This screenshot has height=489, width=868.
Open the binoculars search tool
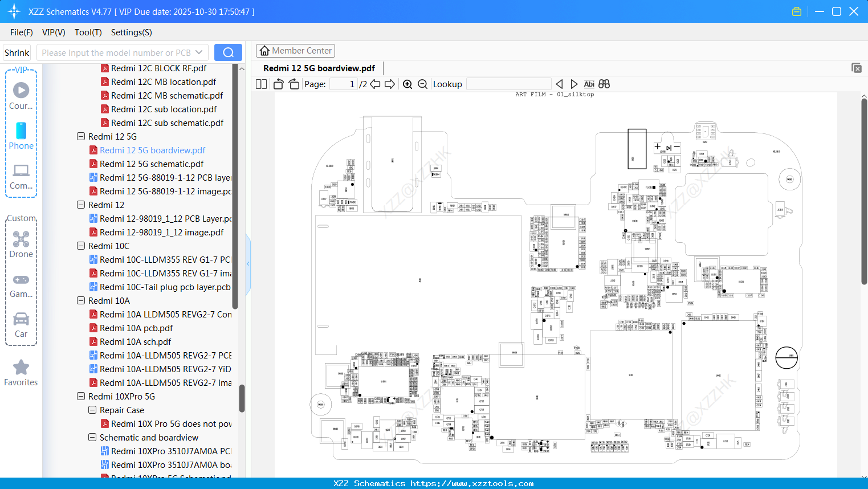click(x=604, y=83)
